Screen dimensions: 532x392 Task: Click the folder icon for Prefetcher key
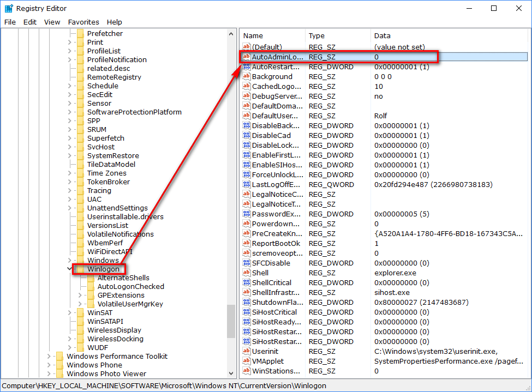point(80,33)
